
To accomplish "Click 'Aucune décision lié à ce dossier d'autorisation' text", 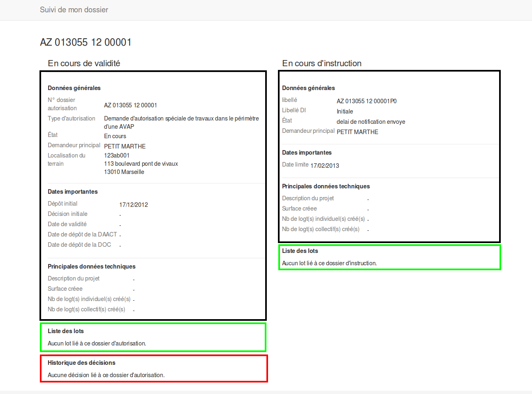I will (106, 375).
